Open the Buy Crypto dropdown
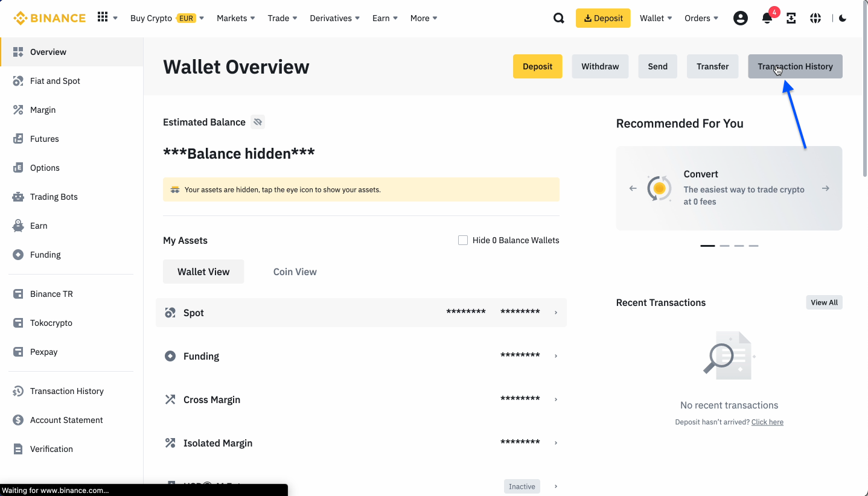868x496 pixels. point(167,18)
